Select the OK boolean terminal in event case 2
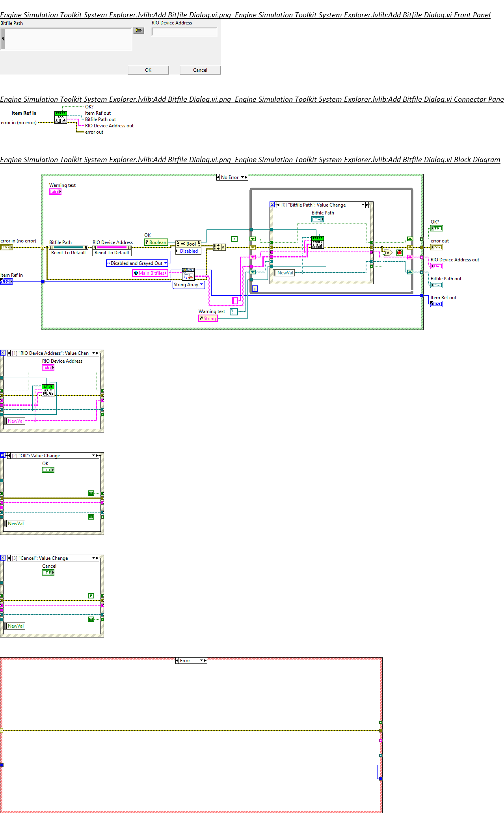Screen dimensions: 504x833 [48, 470]
